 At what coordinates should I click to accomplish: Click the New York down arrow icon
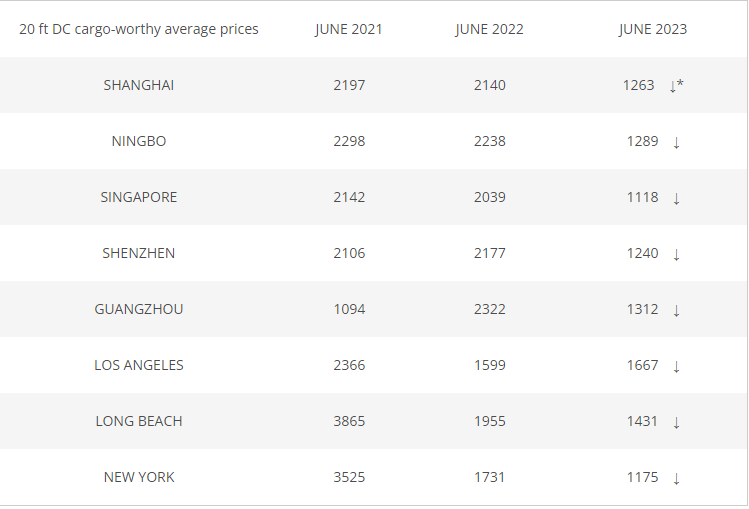(x=676, y=478)
